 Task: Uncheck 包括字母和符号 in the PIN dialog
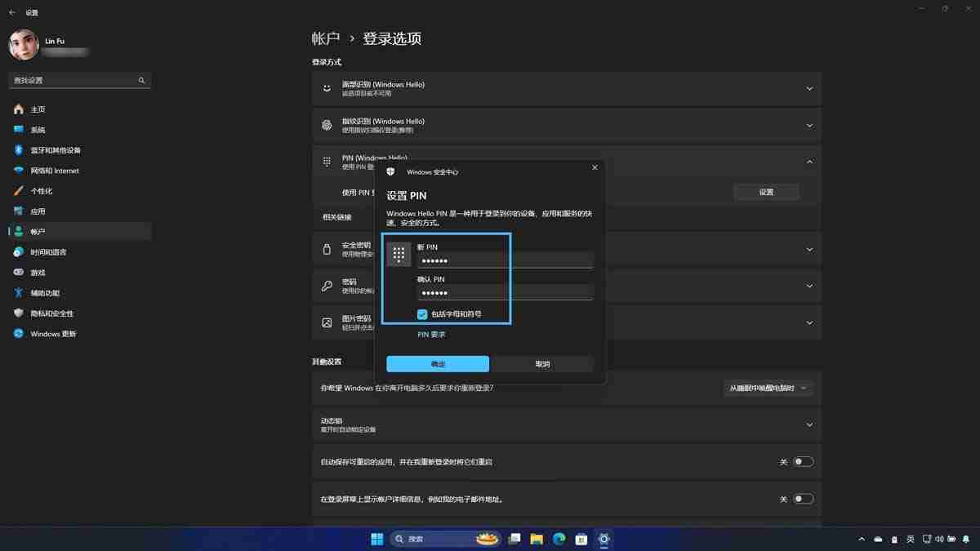(x=422, y=313)
